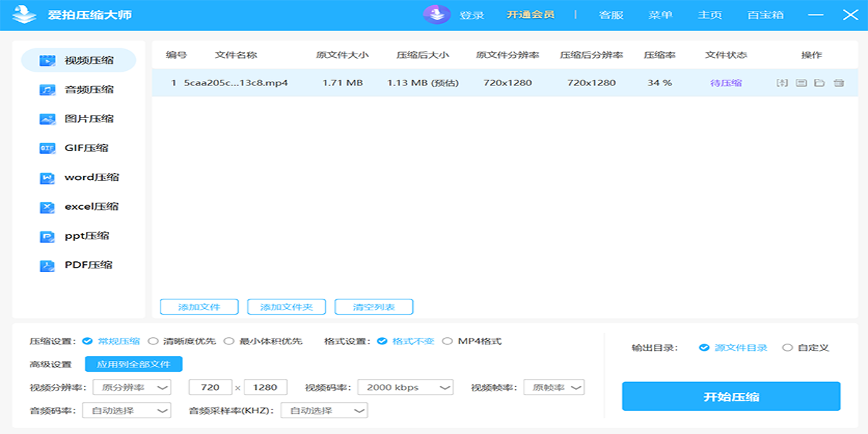Select the 视频压缩 sidebar icon
The width and height of the screenshot is (868, 434).
click(x=48, y=61)
